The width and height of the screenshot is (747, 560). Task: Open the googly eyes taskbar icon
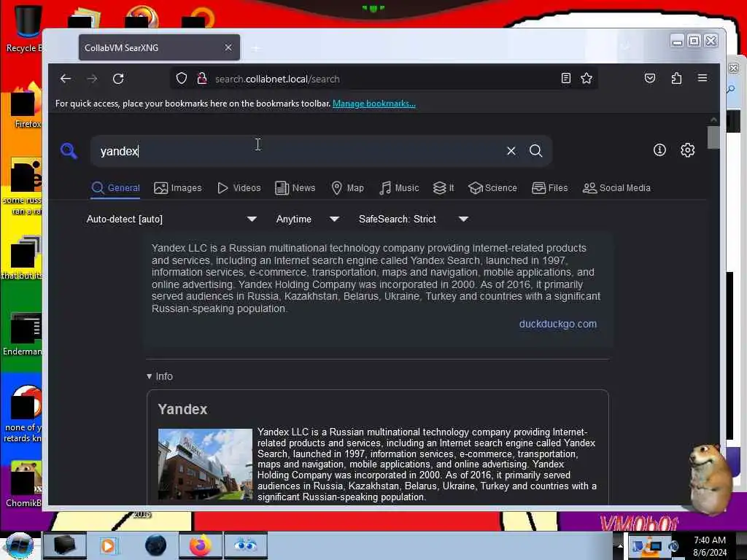(246, 545)
